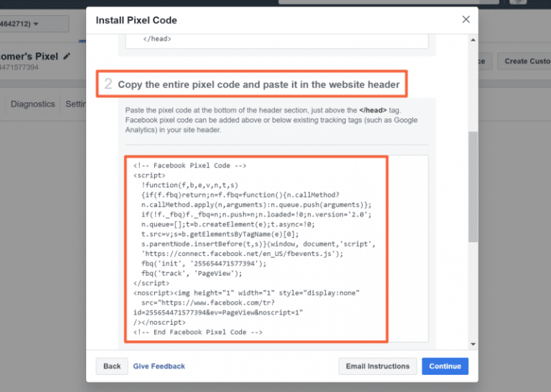Click the step 2 heading about copying pixel code
The image size is (551, 392).
point(252,85)
